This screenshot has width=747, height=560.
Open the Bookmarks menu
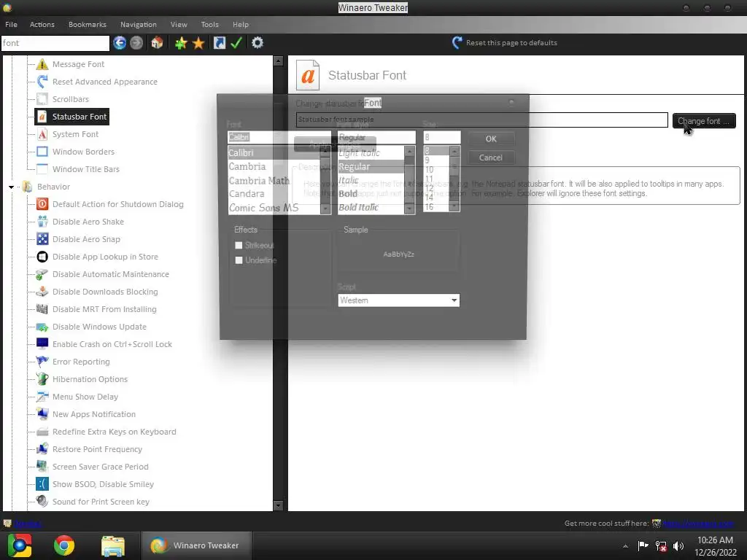[x=88, y=24]
